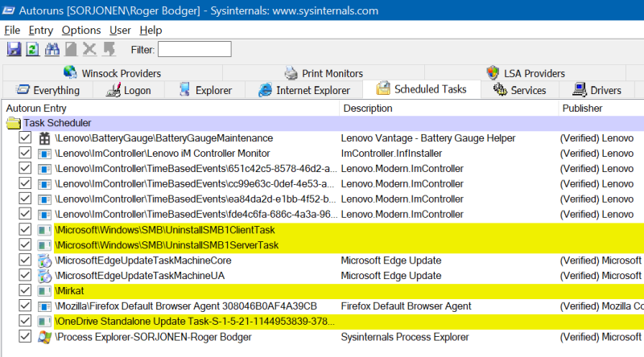
Task: Click the Delete X toolbar icon
Action: 89,50
